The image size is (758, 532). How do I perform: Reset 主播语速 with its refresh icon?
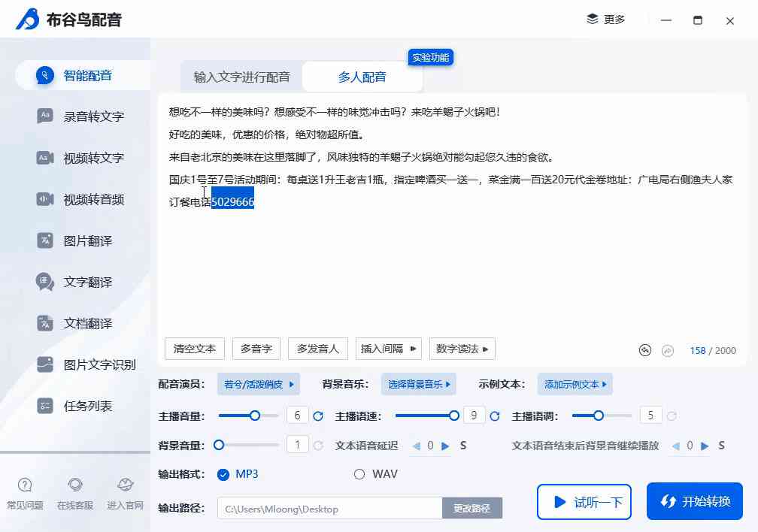coord(495,416)
